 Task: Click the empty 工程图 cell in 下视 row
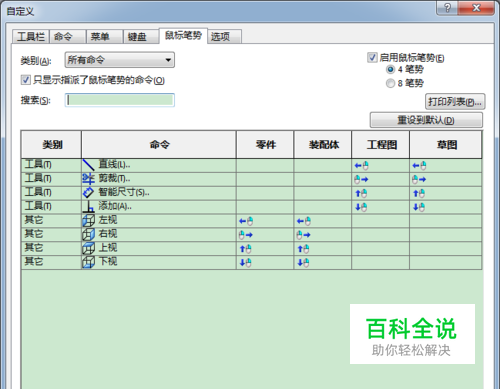point(381,263)
